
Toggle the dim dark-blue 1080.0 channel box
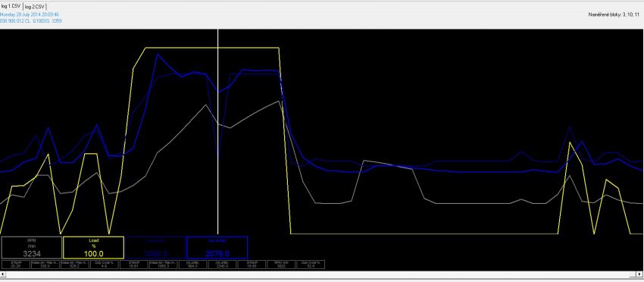[x=155, y=247]
